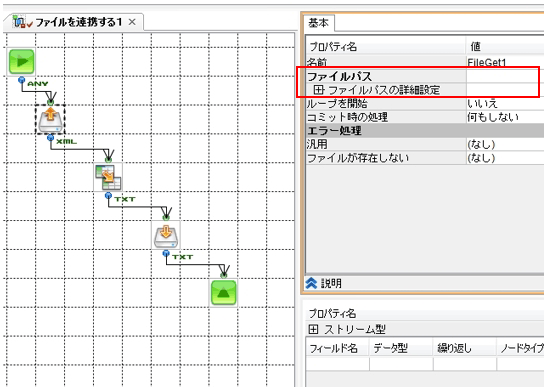Click the blue ANY output connector dot
The image size is (549, 387).
pos(22,80)
